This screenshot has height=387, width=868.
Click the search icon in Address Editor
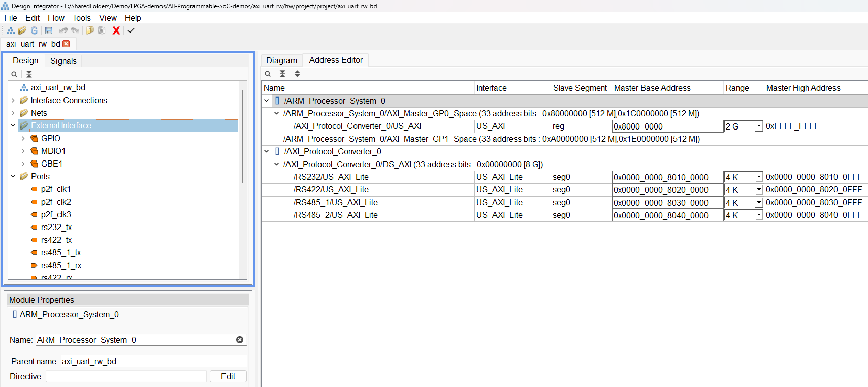pos(268,74)
